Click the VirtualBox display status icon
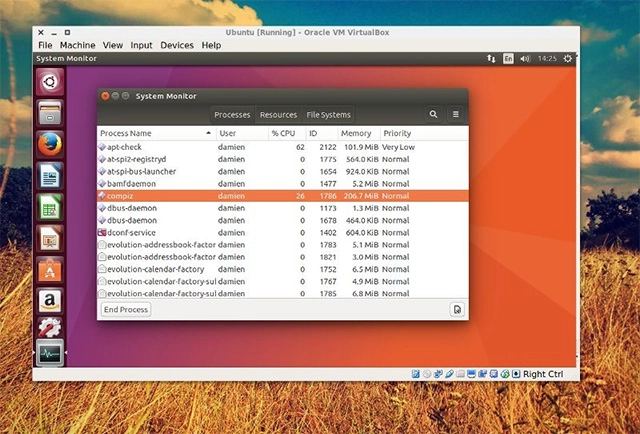The image size is (640, 434). click(x=471, y=374)
